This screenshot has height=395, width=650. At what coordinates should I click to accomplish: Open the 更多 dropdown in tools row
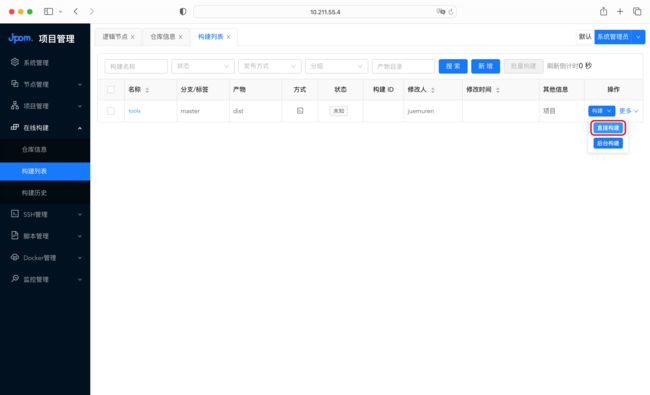[x=628, y=111]
